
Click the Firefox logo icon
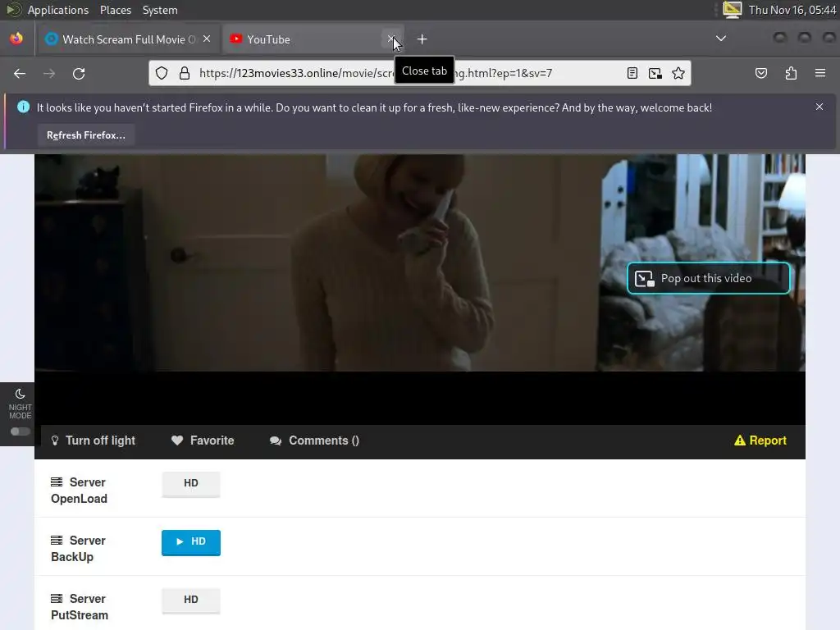[16, 39]
